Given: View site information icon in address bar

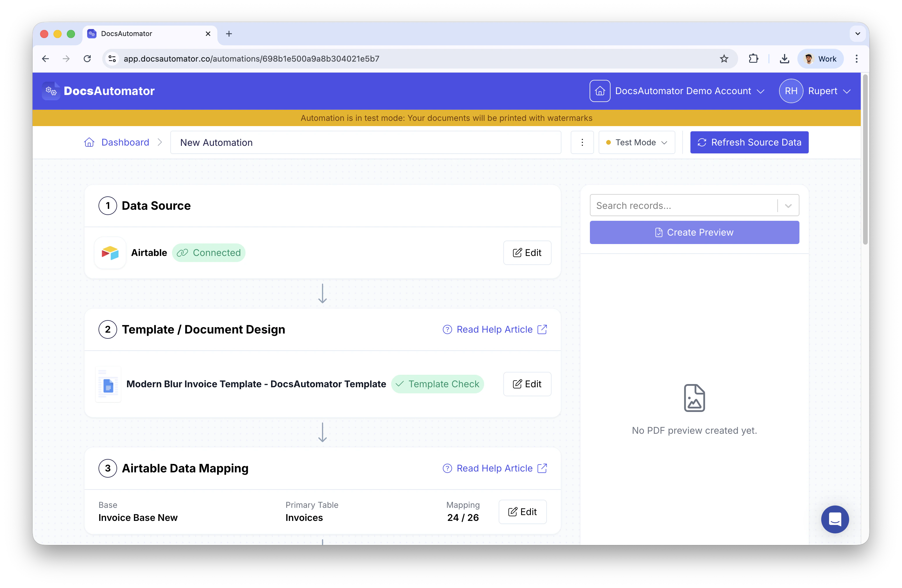Looking at the screenshot, I should 112,59.
